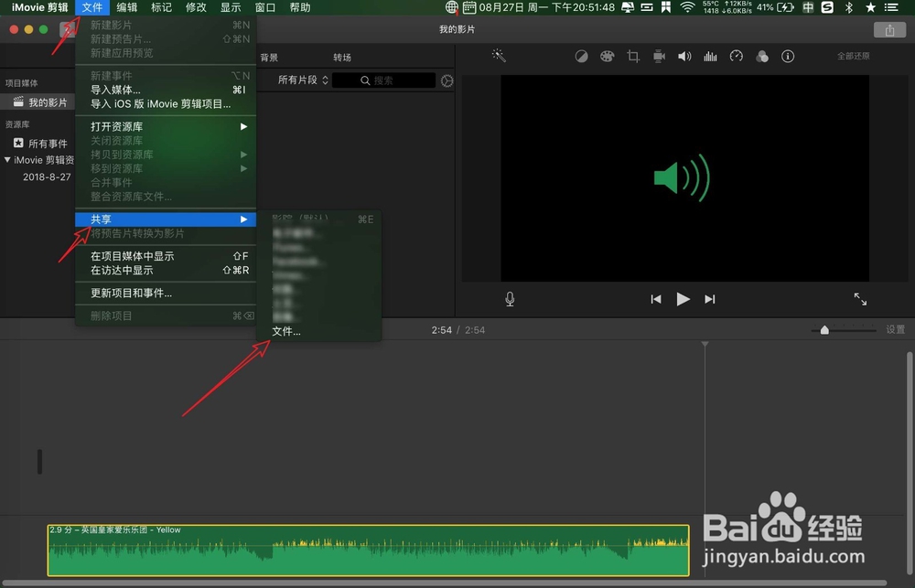915x588 pixels.
Task: Open the browser settings gear icon
Action: pyautogui.click(x=447, y=80)
